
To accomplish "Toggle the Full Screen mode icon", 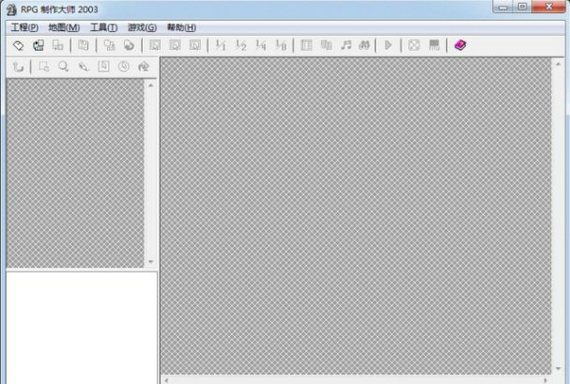I will click(414, 45).
